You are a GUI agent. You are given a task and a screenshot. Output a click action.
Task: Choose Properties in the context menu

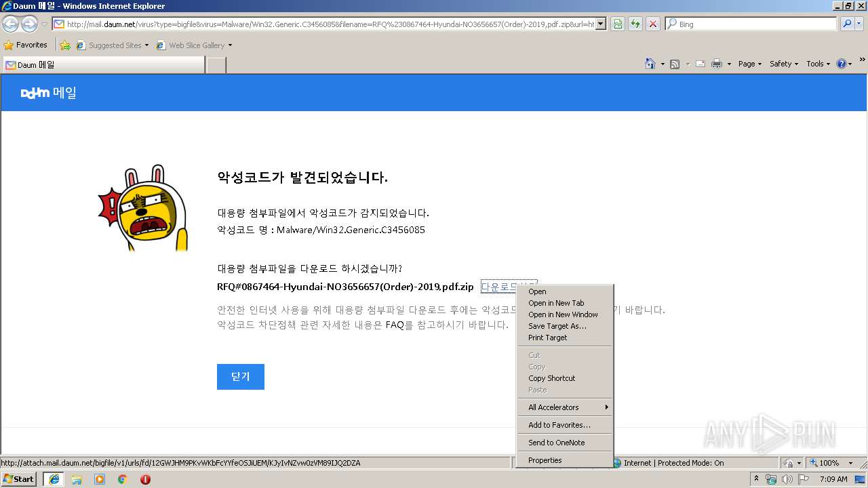coord(564,460)
